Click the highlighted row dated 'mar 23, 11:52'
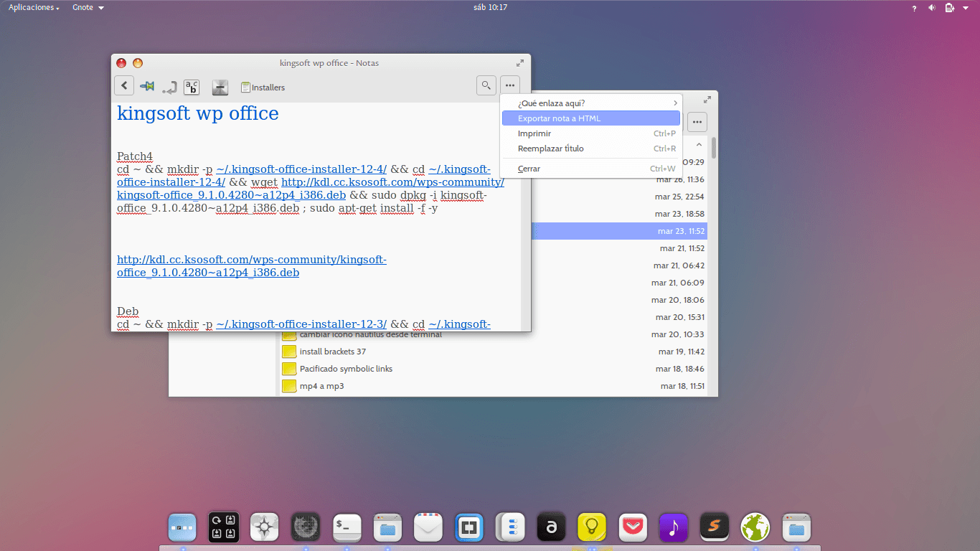Image resolution: width=980 pixels, height=551 pixels. click(x=618, y=231)
